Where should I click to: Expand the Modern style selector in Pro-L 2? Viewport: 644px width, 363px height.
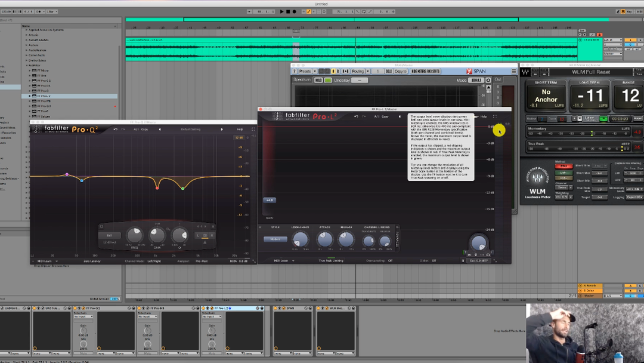(275, 239)
